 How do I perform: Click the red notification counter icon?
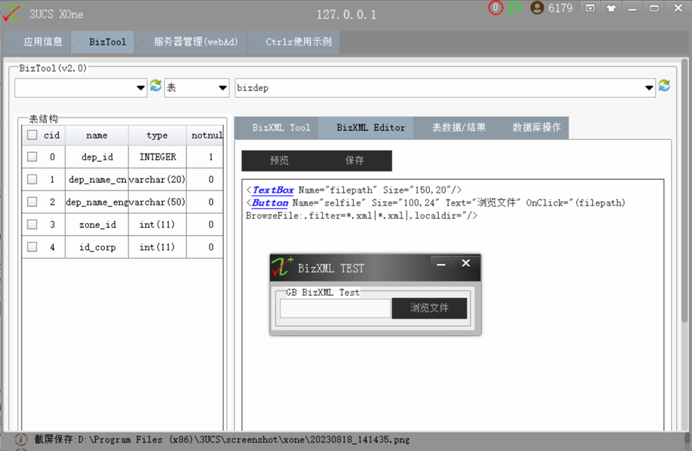point(495,8)
